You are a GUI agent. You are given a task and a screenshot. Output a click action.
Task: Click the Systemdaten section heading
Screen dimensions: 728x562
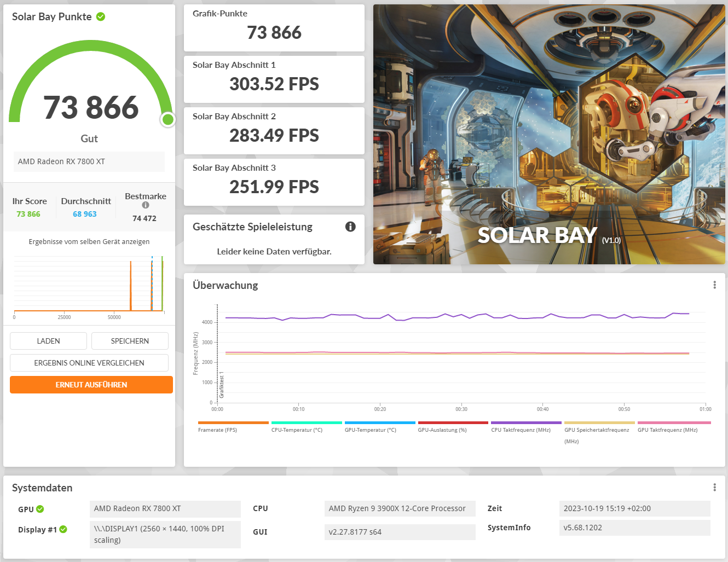click(42, 488)
